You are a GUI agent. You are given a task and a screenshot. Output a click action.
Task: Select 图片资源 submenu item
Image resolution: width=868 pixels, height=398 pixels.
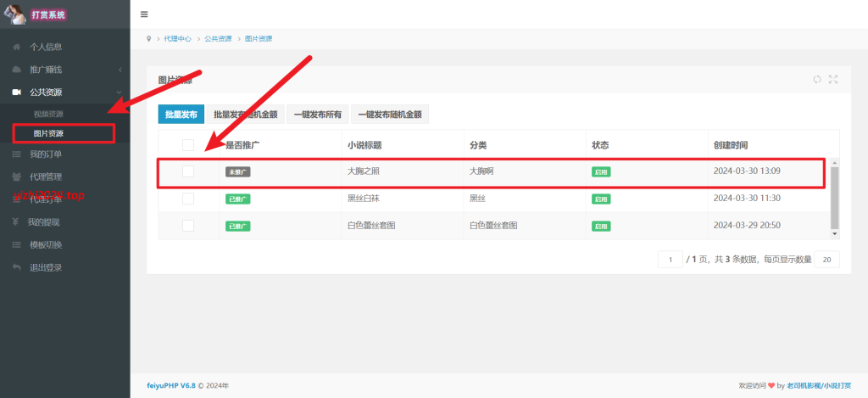(x=48, y=134)
